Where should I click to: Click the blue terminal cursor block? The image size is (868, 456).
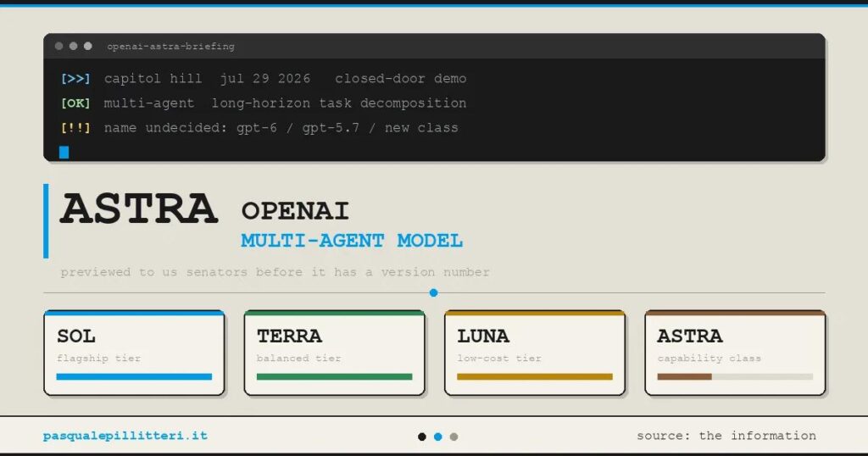64,153
